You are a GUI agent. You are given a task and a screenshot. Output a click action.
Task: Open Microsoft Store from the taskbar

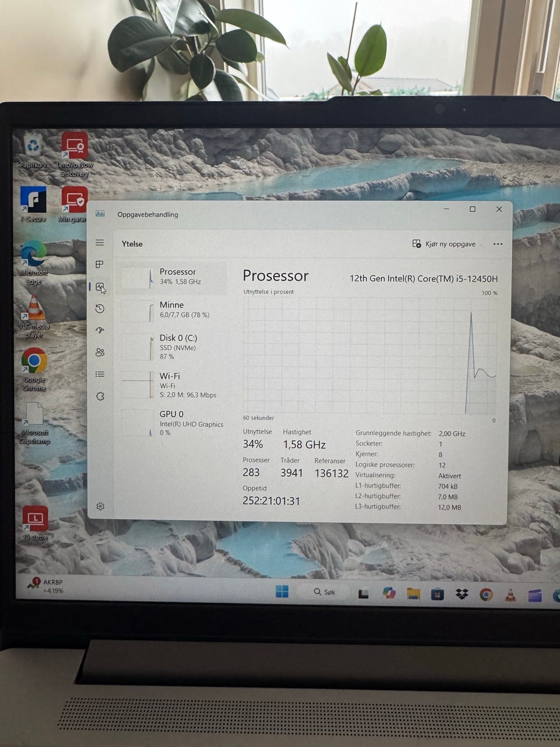tap(437, 595)
